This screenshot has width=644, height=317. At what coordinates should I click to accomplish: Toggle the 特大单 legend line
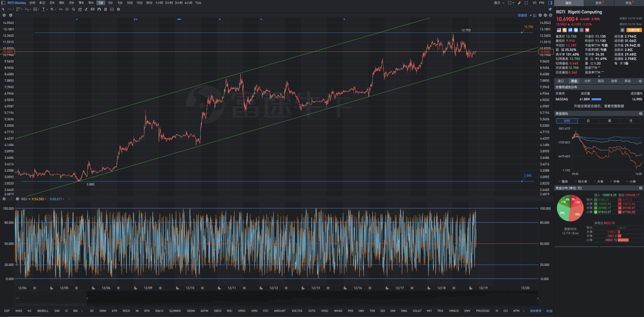[581, 181]
